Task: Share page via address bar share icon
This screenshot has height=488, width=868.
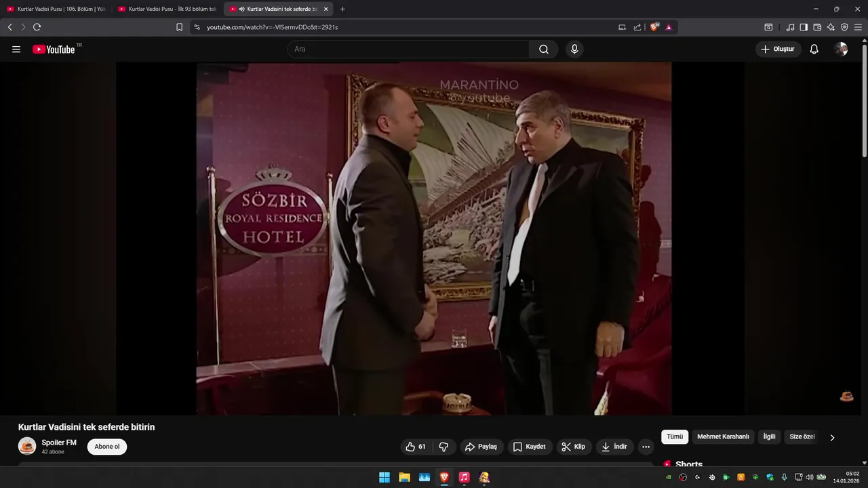Action: click(x=637, y=27)
